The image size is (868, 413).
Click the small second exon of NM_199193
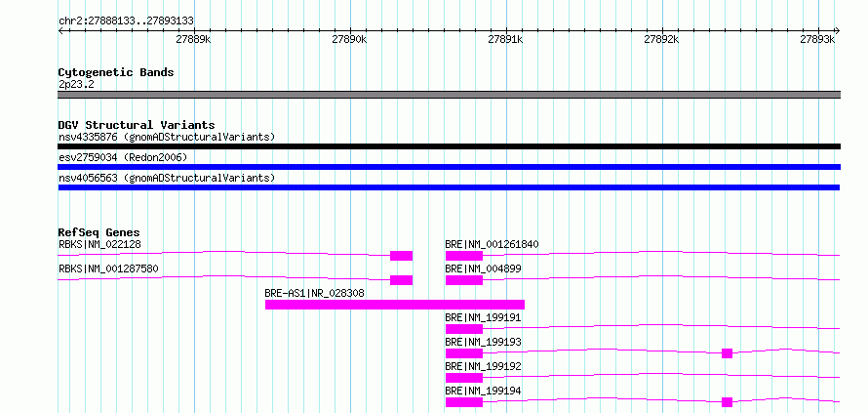[x=727, y=353]
